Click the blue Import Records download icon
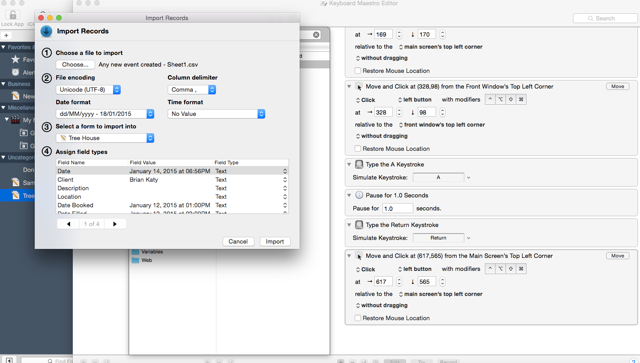This screenshot has height=363, width=640. 47,31
